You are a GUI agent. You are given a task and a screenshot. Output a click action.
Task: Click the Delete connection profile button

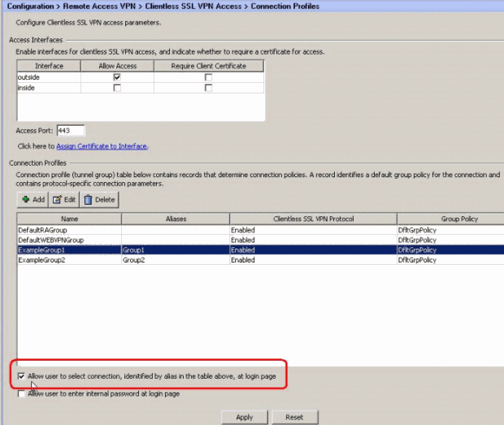[99, 200]
